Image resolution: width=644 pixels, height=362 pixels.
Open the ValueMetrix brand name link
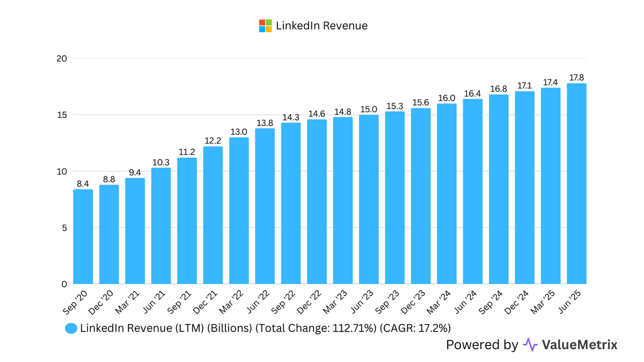coord(580,344)
